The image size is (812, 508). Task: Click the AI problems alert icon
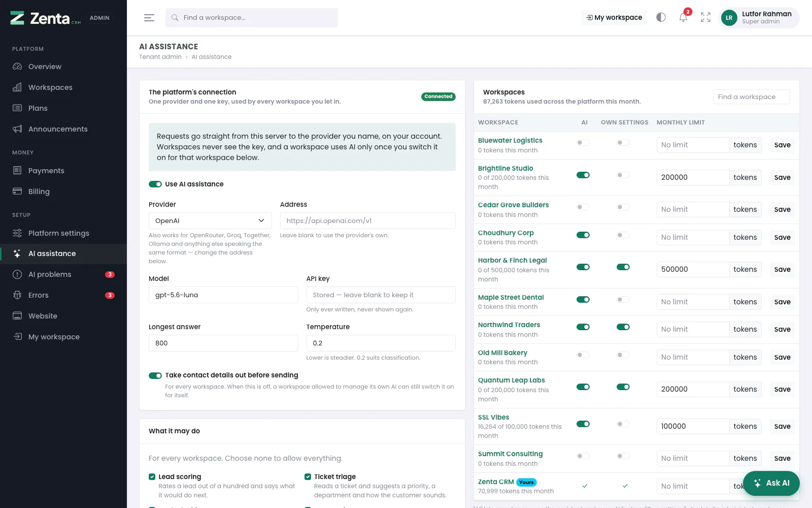(x=17, y=274)
